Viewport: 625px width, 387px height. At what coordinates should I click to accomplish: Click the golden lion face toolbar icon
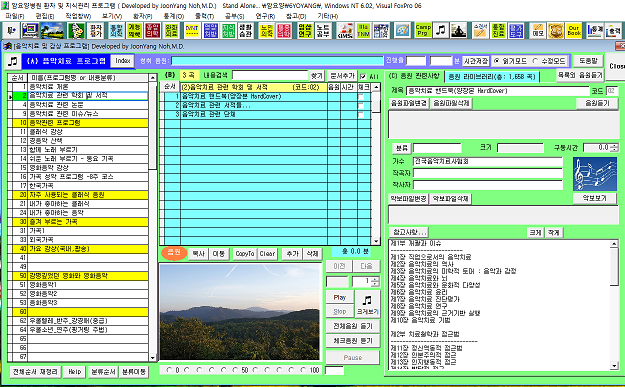556,30
